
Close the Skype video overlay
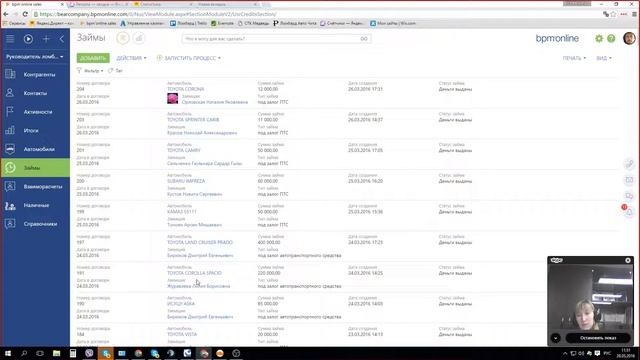tap(628, 260)
